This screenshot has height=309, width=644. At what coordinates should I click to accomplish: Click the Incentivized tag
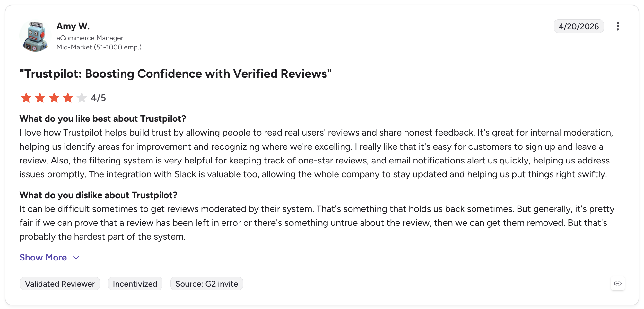[135, 284]
